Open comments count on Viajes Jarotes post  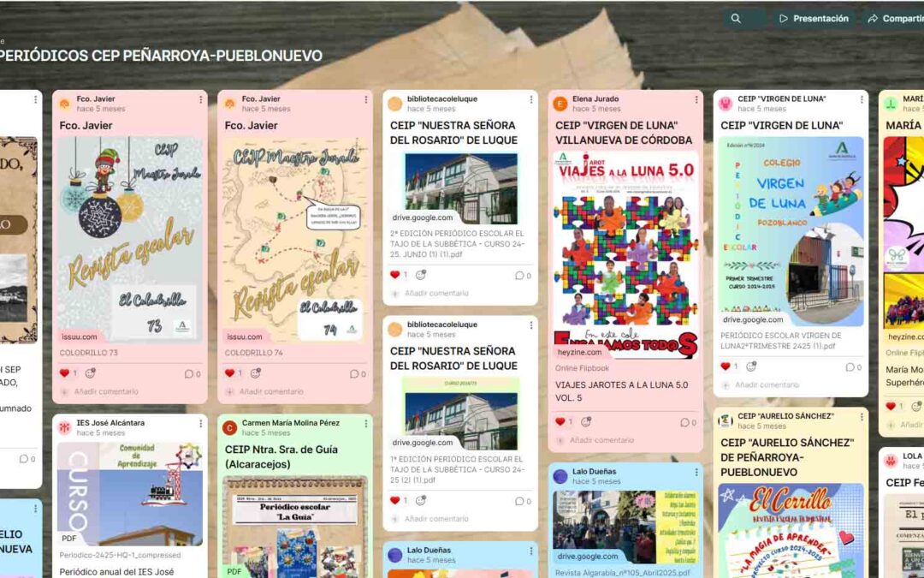[x=688, y=422]
